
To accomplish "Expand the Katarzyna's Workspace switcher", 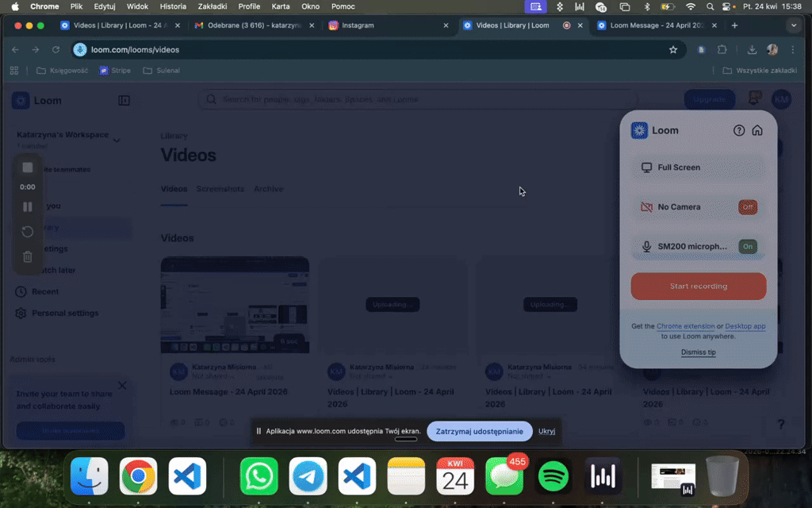I will pos(68,140).
